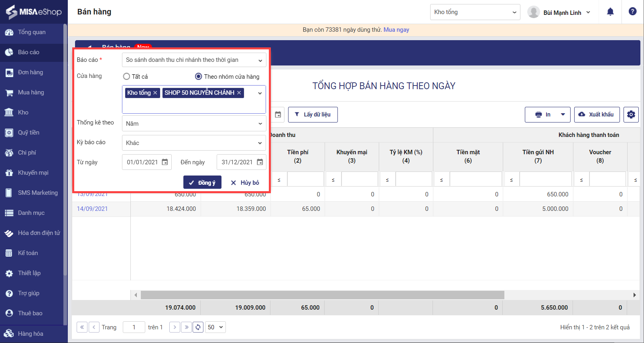Open Báo cáo in sidebar
The width and height of the screenshot is (644, 343).
(x=32, y=52)
